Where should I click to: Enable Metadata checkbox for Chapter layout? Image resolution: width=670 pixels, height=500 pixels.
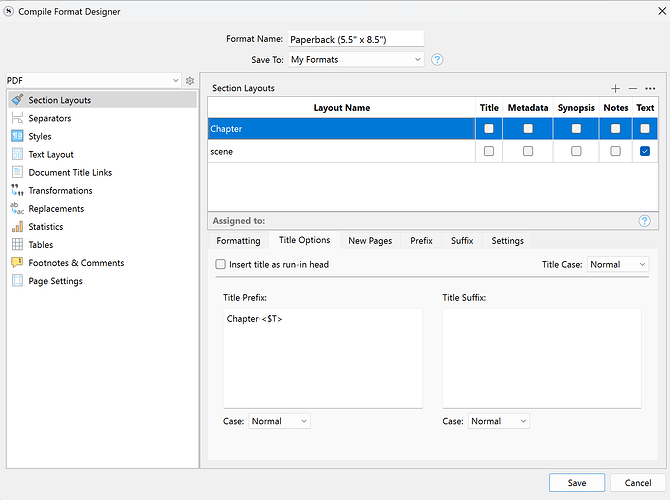pyautogui.click(x=528, y=128)
